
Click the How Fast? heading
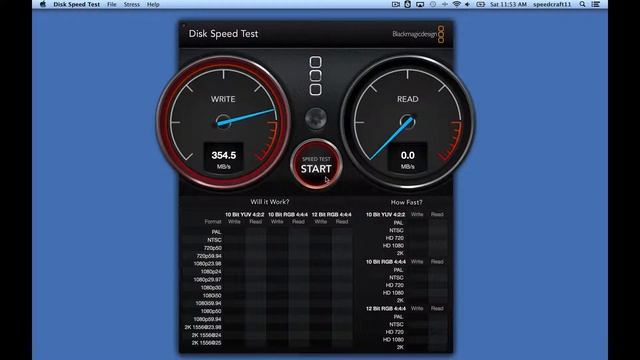407,202
